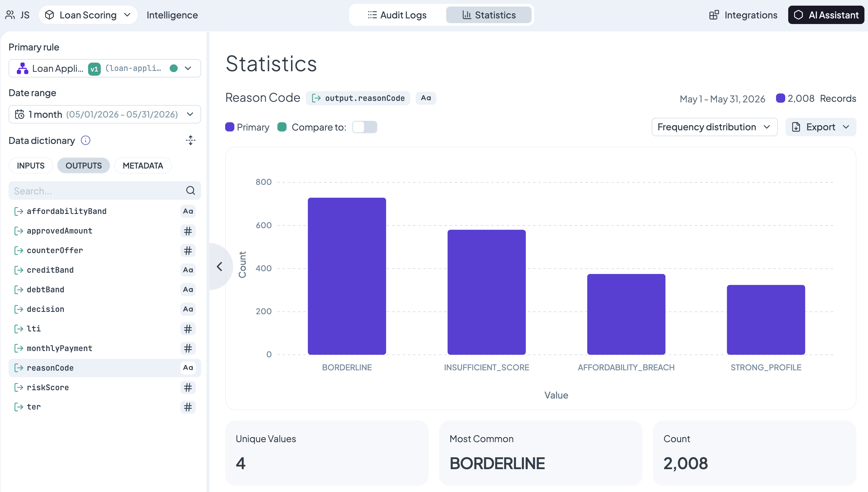Click the users icon next to JS
868x492 pixels.
tap(10, 15)
